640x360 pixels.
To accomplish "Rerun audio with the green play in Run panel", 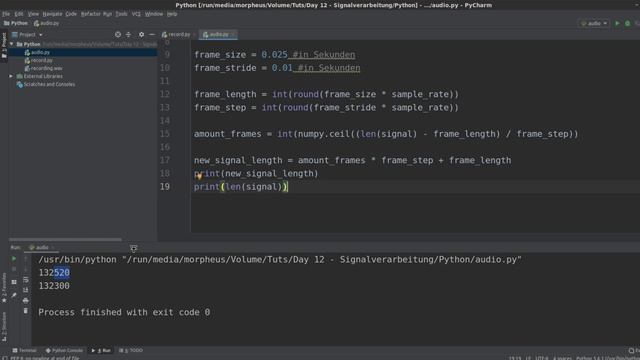I will click(14, 259).
